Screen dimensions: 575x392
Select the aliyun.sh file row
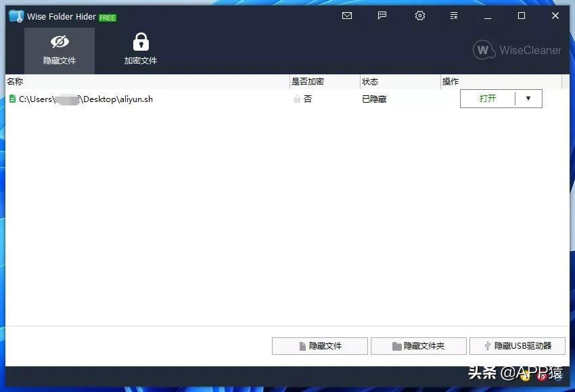(x=135, y=99)
